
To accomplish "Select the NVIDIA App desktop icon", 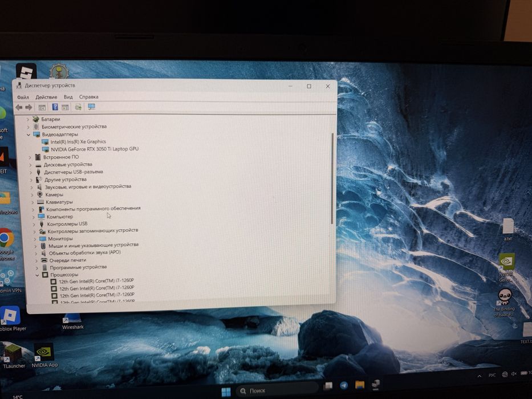I will [44, 355].
